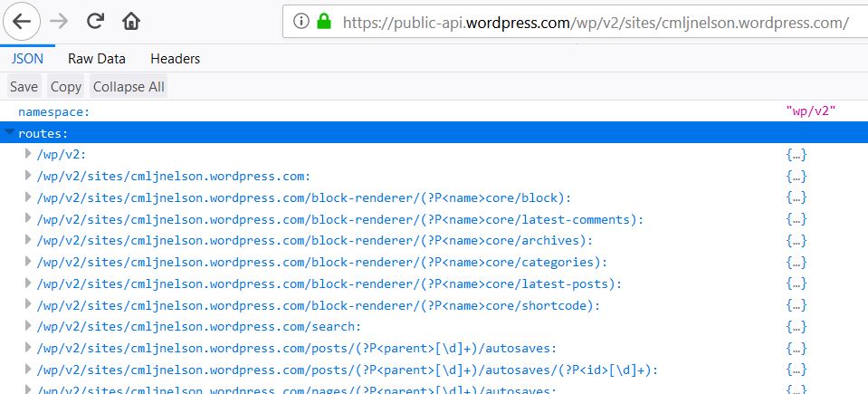The width and height of the screenshot is (868, 394).
Task: Click the {…} value of core/shortcode row
Action: click(796, 306)
